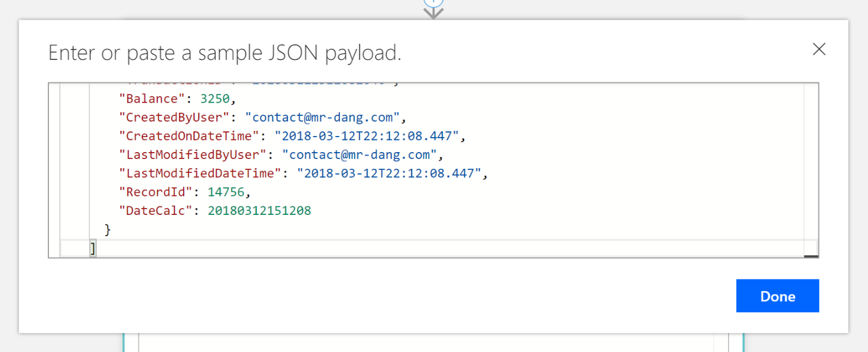
Task: Click the "CreatedByUser" key text
Action: point(174,118)
